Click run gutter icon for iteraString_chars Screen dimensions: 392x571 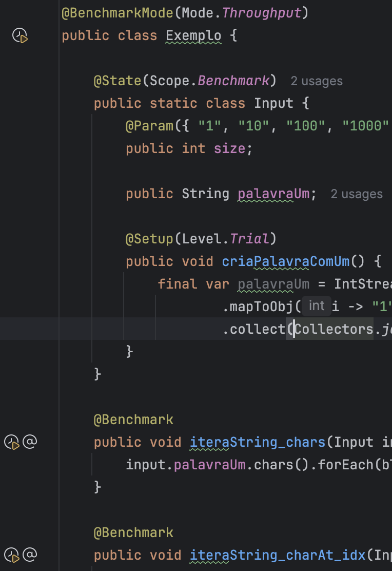[x=12, y=442]
